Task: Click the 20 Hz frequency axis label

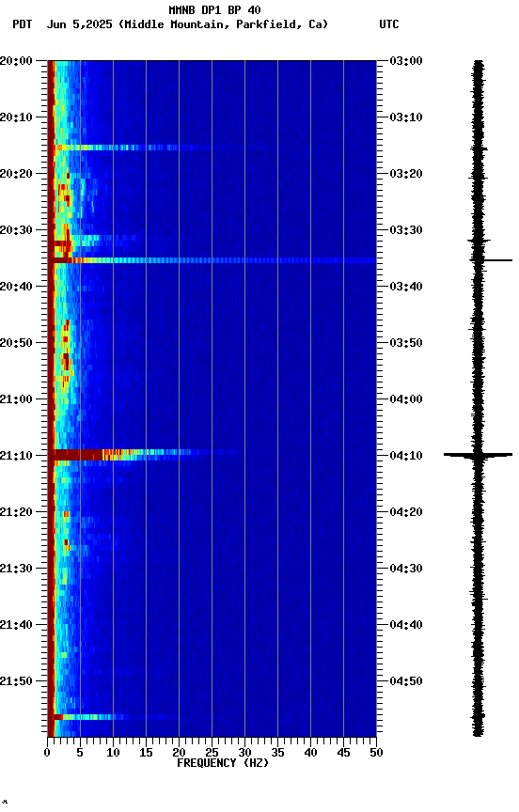Action: (x=179, y=753)
